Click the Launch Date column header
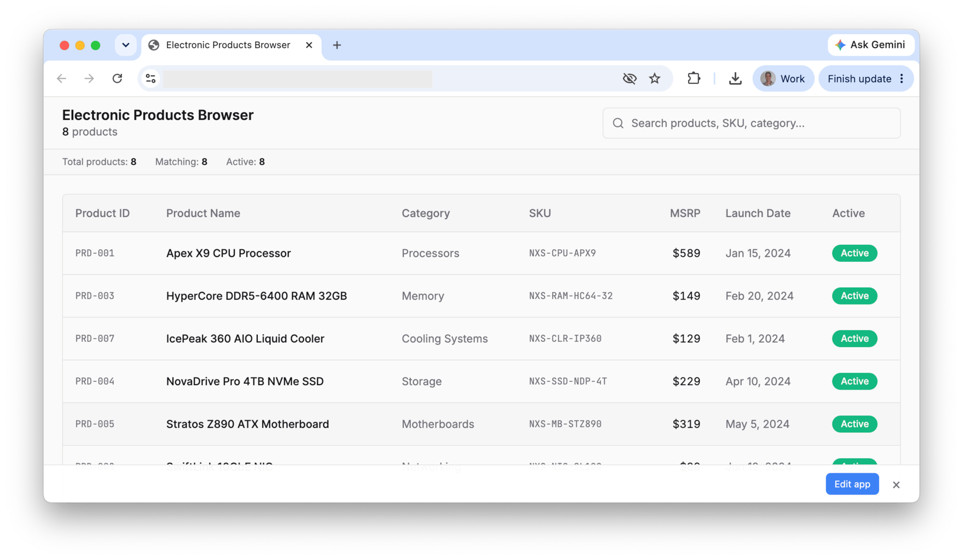 tap(758, 213)
